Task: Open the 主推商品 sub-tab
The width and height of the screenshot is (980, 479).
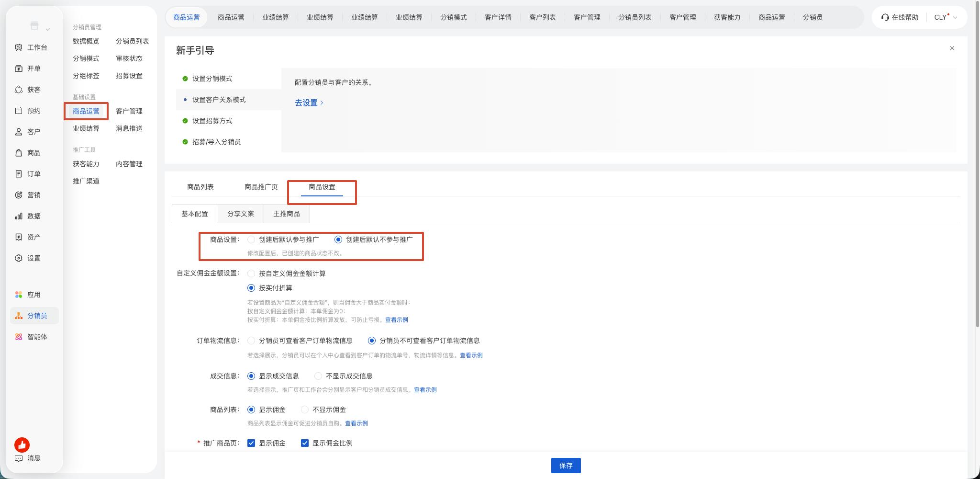Action: 287,214
